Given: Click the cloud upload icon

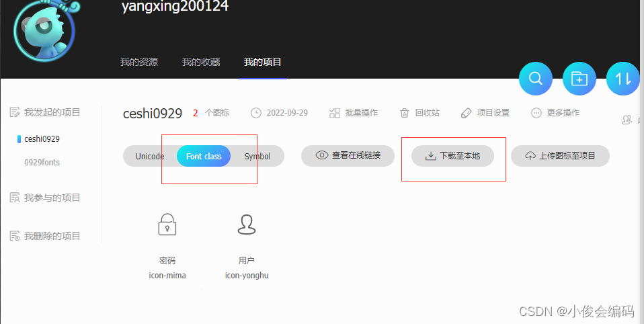Looking at the screenshot, I should (x=530, y=156).
